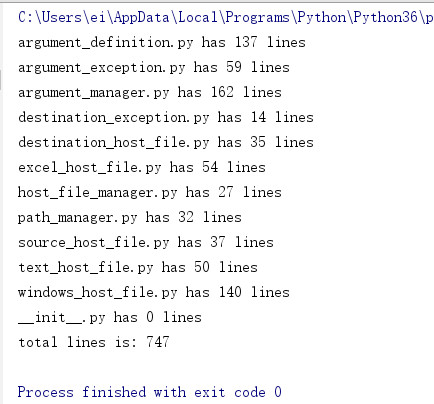Click the left gutter marker beside the console
434x404 pixels.
[x=1, y=80]
